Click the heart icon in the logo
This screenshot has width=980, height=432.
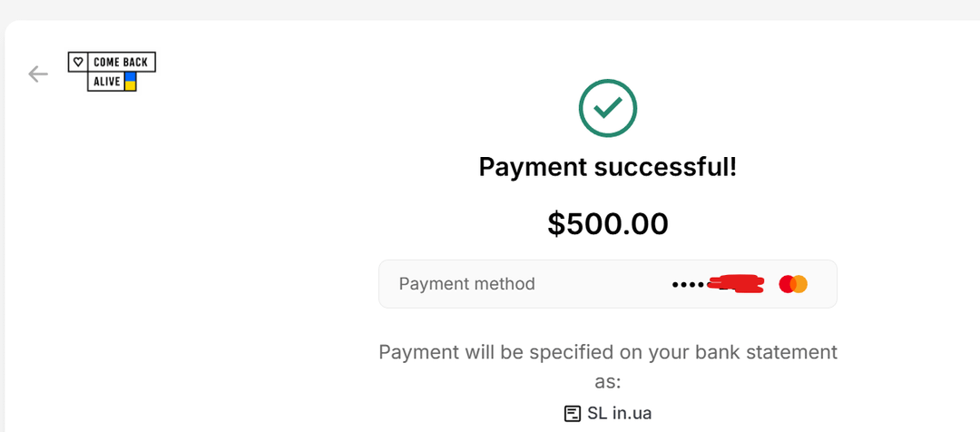coord(78,62)
